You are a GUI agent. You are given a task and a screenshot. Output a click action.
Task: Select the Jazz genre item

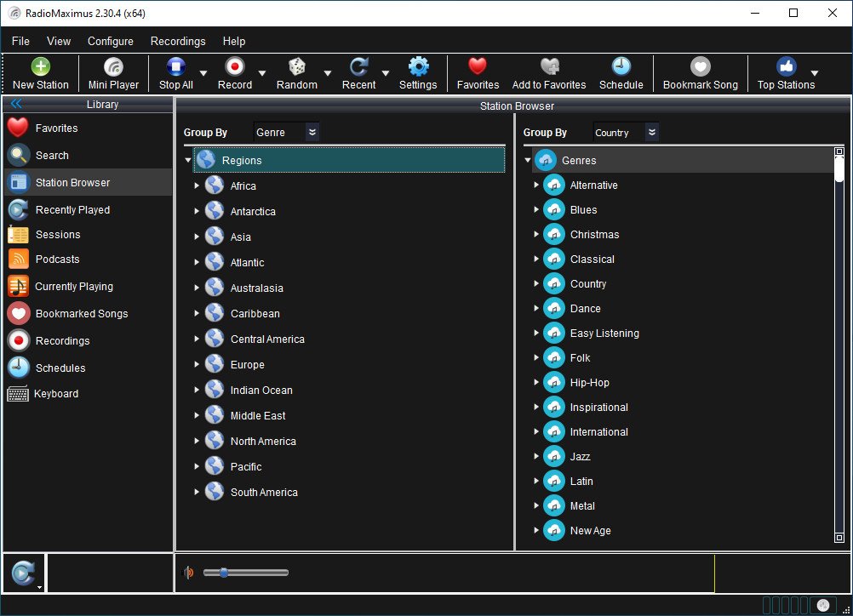click(x=580, y=457)
